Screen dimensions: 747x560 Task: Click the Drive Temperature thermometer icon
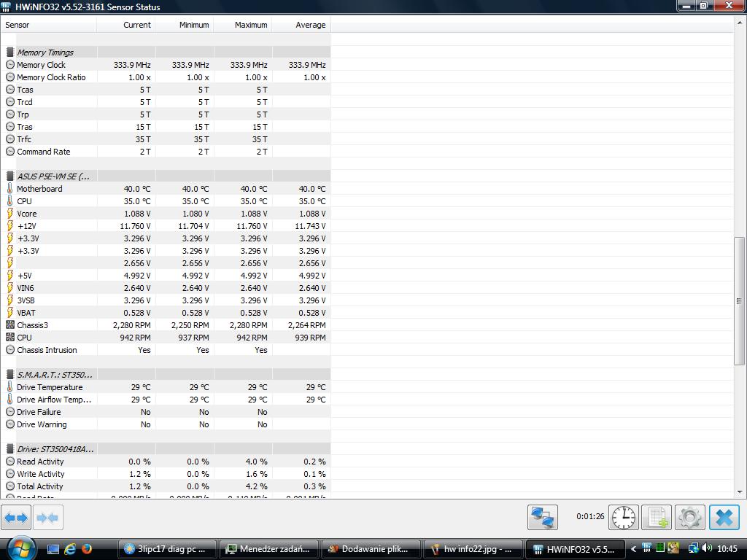click(10, 387)
